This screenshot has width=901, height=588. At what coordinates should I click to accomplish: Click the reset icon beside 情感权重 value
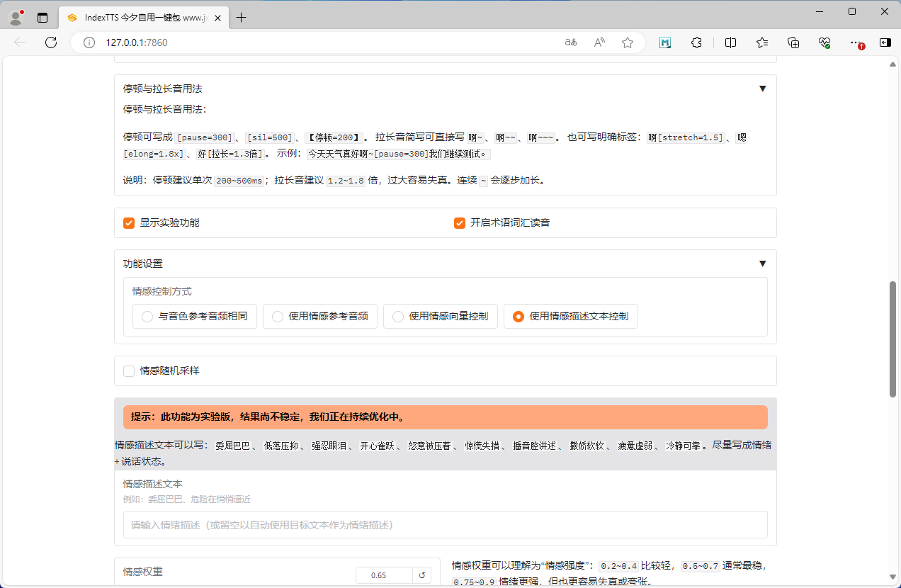point(421,575)
